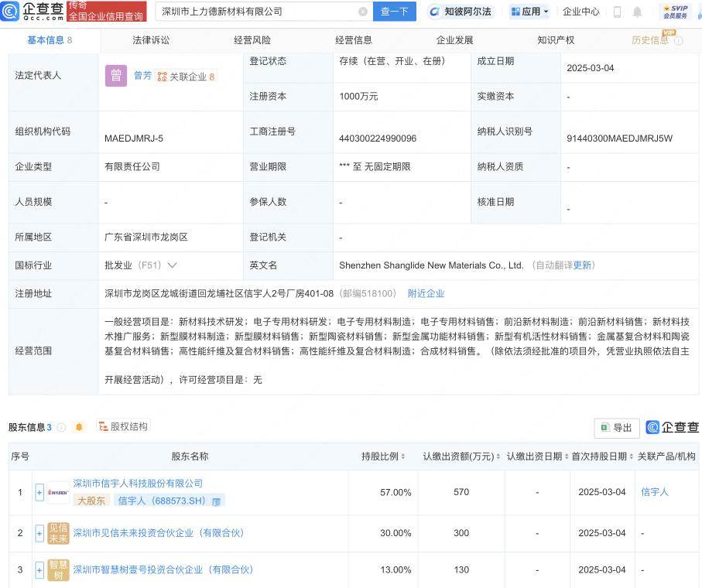This screenshot has height=588, width=702.
Task: Select the 2025-03-04 establishment date value
Action: click(x=590, y=68)
